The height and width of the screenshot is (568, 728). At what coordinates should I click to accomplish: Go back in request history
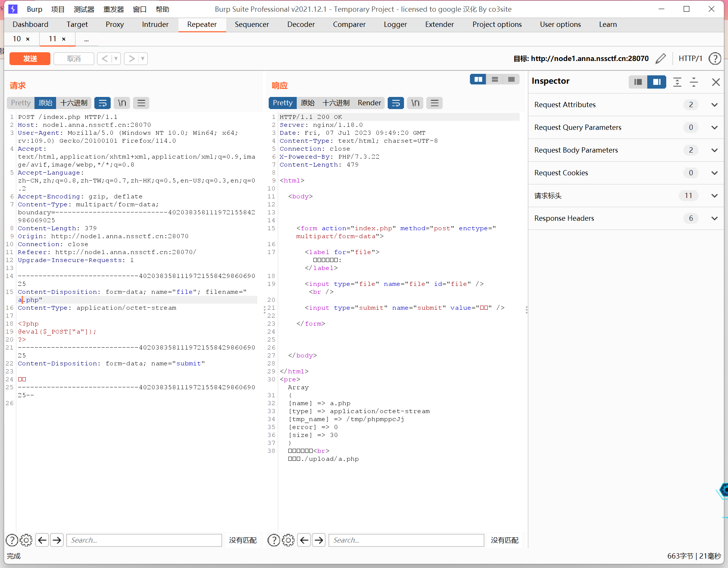tap(105, 59)
